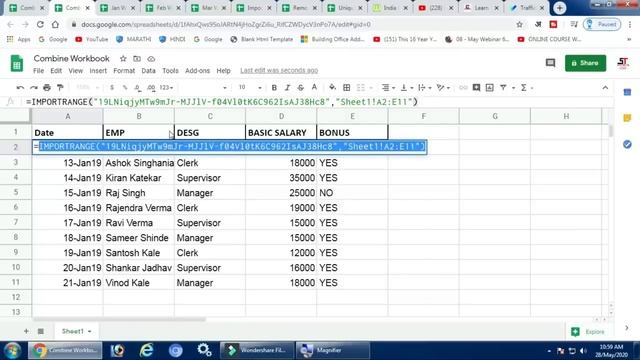This screenshot has width=640, height=360.
Task: Open Tasks side panel icon
Action: coord(627,144)
